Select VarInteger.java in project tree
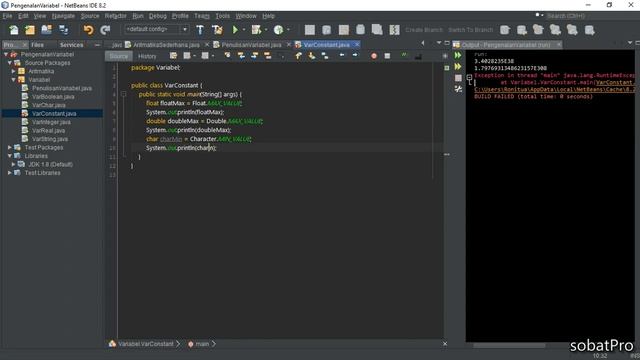This screenshot has height=360, width=640. [x=51, y=122]
